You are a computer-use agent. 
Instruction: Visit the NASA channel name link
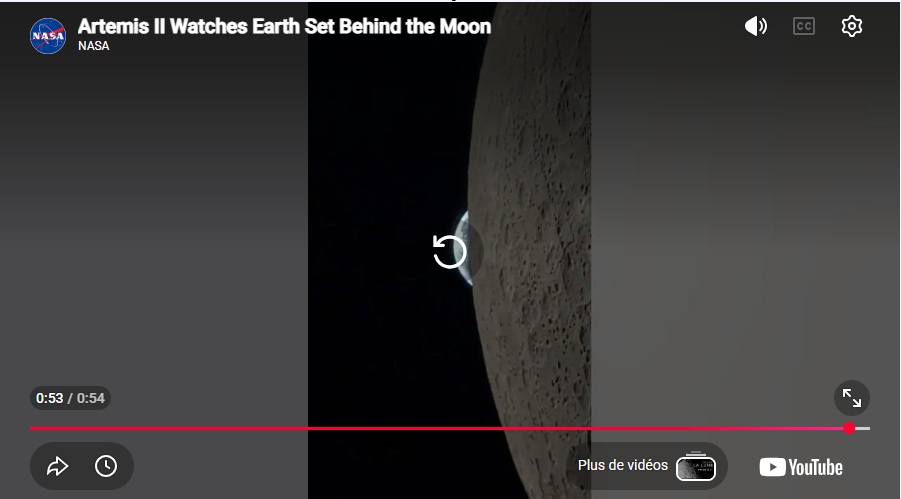94,46
